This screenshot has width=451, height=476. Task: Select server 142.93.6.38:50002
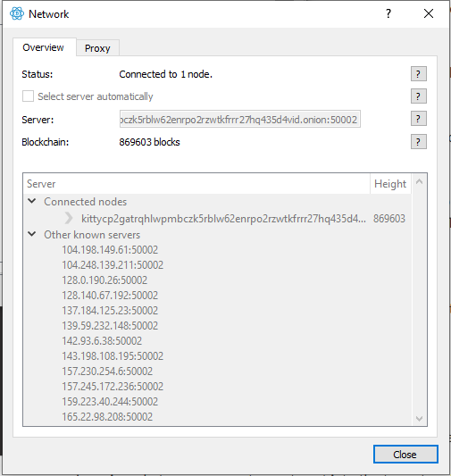pyautogui.click(x=102, y=341)
